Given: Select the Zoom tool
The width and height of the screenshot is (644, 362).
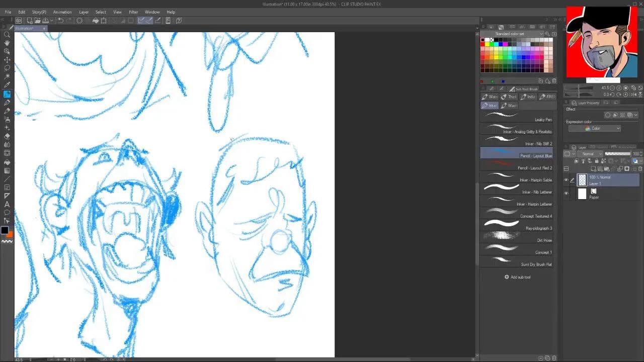Looking at the screenshot, I should pos(7,34).
